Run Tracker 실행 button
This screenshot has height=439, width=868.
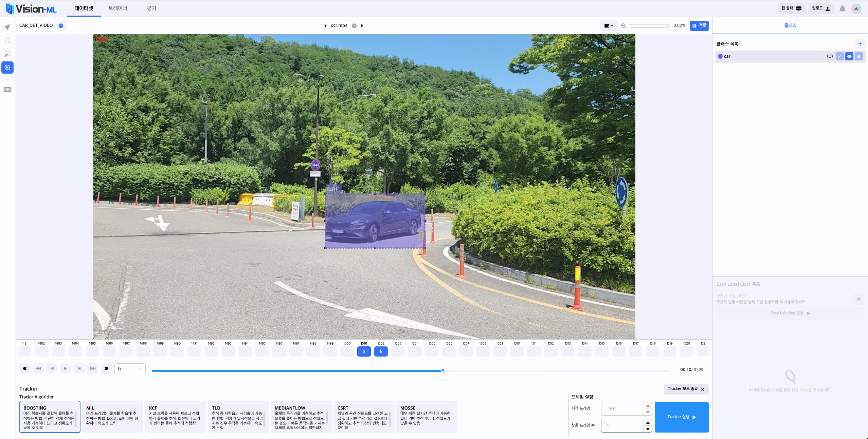pos(682,417)
